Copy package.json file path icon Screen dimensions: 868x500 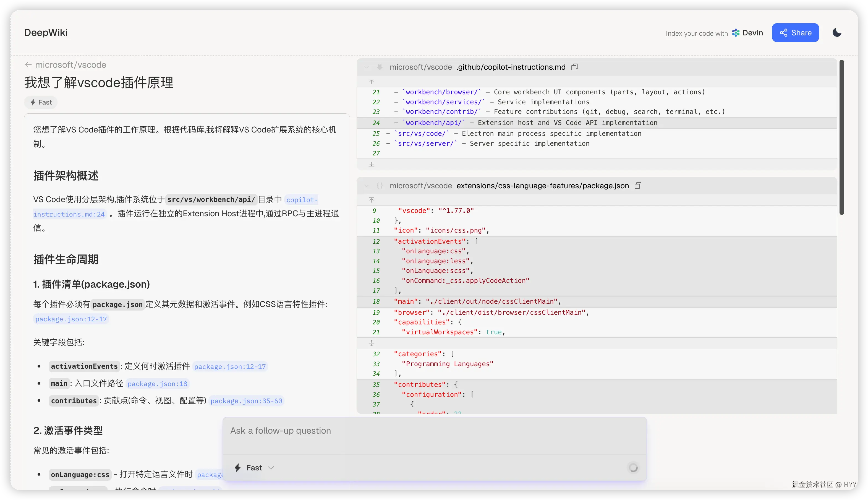[638, 186]
